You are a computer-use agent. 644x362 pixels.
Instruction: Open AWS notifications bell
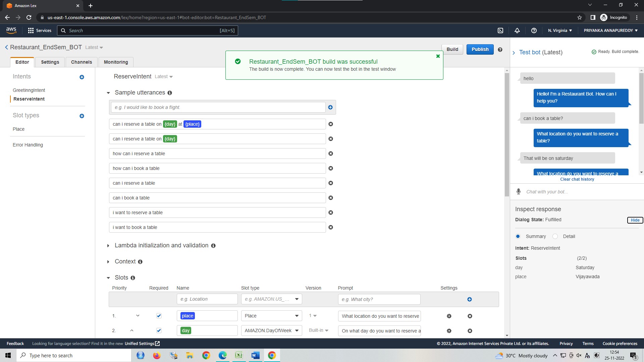tap(517, 31)
